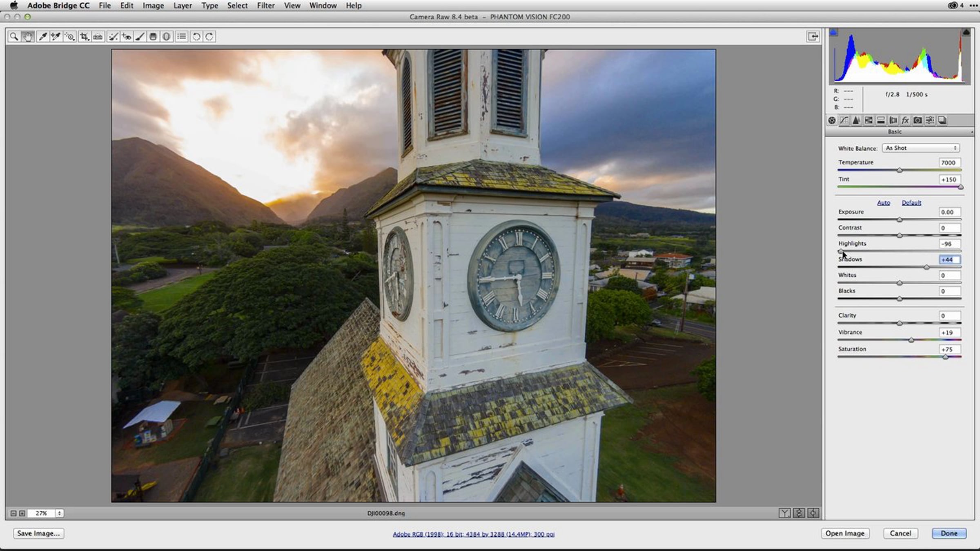Select the Zoom tool
The width and height of the screenshot is (980, 551).
pos(14,37)
